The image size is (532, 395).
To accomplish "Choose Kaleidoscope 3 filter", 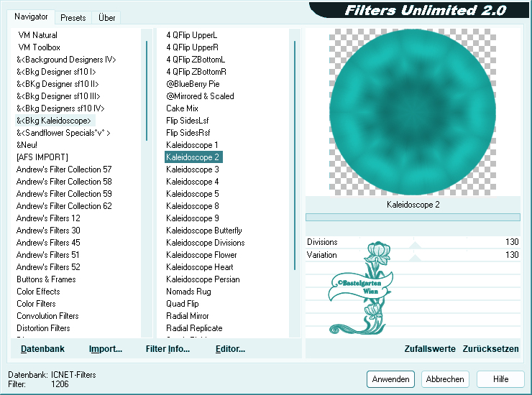I will pyautogui.click(x=193, y=169).
